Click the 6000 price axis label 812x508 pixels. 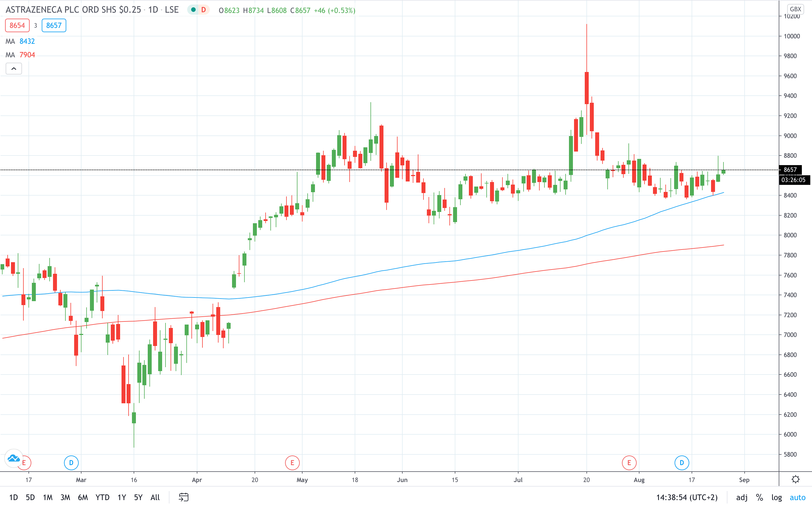point(790,434)
